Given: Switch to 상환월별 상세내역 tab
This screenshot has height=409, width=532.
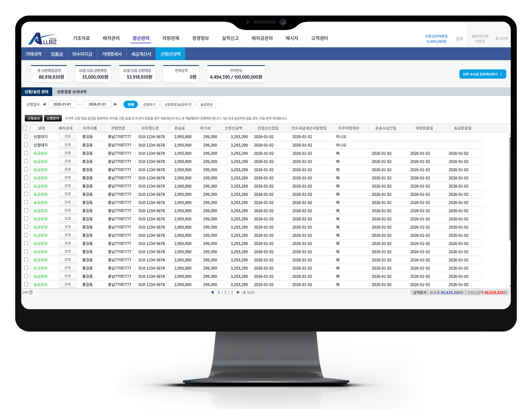Looking at the screenshot, I should tap(71, 92).
